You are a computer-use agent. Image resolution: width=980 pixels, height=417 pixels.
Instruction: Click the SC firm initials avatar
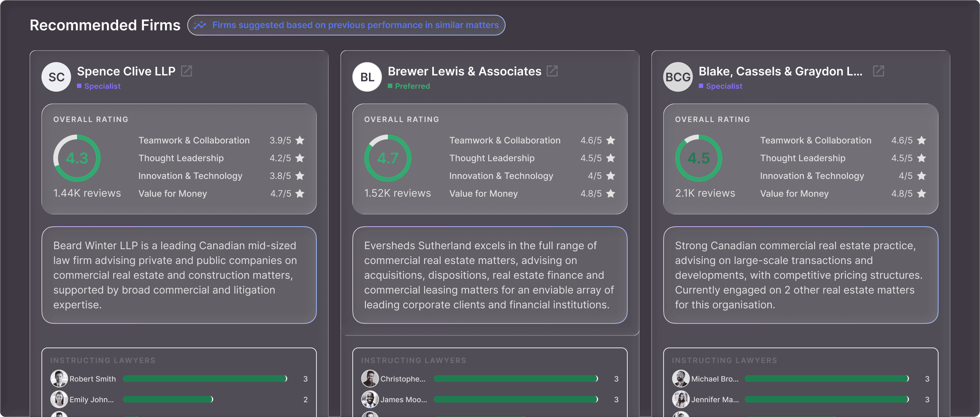tap(56, 77)
